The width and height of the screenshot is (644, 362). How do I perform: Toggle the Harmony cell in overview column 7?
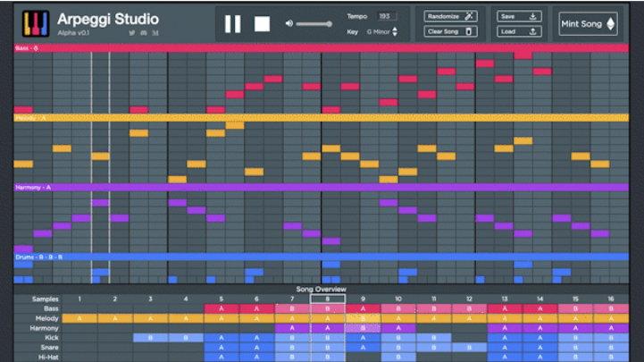[292, 328]
